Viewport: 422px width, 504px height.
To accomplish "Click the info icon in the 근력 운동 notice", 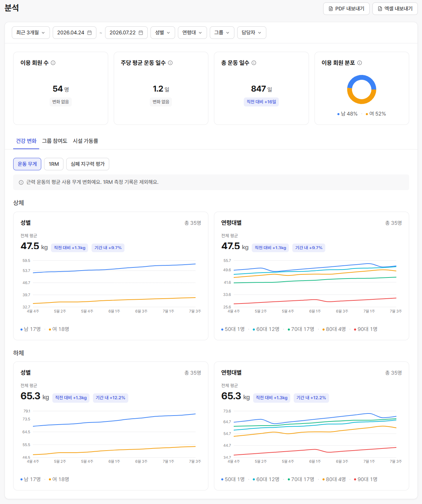I will click(21, 182).
